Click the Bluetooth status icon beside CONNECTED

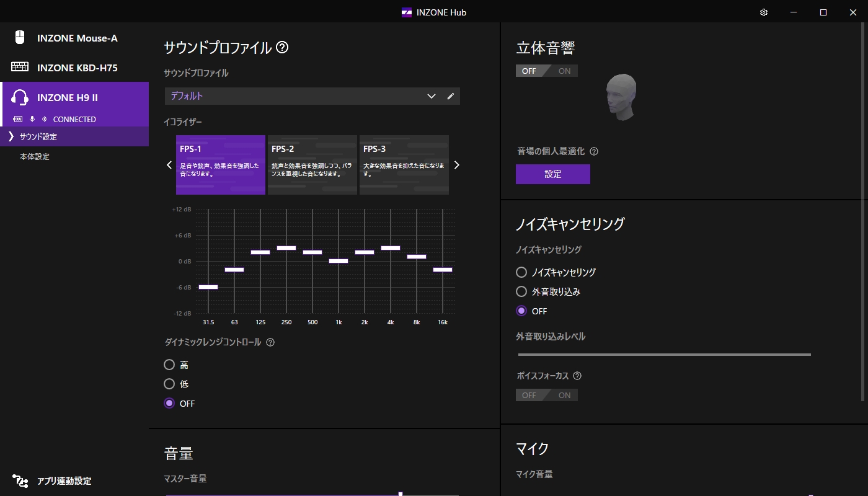(x=45, y=119)
